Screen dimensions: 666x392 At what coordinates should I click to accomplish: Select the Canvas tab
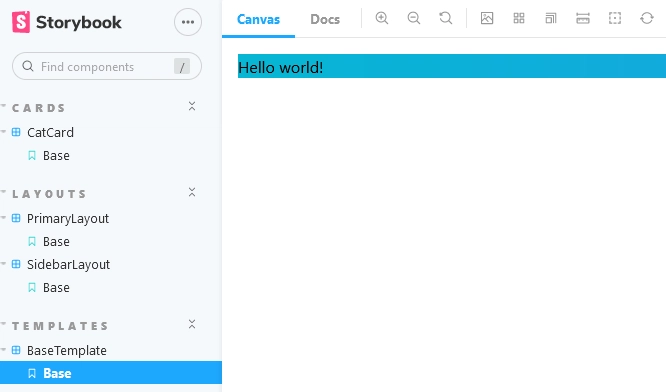[258, 19]
